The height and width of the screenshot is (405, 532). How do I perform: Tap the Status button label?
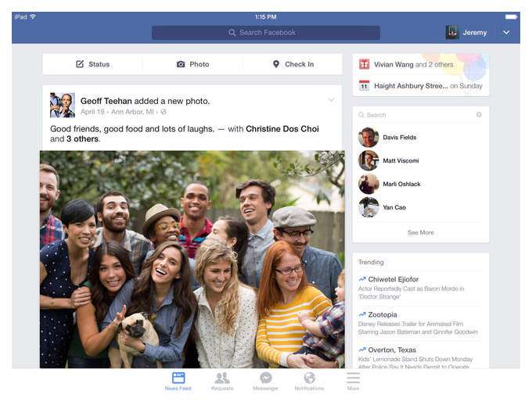[x=99, y=64]
